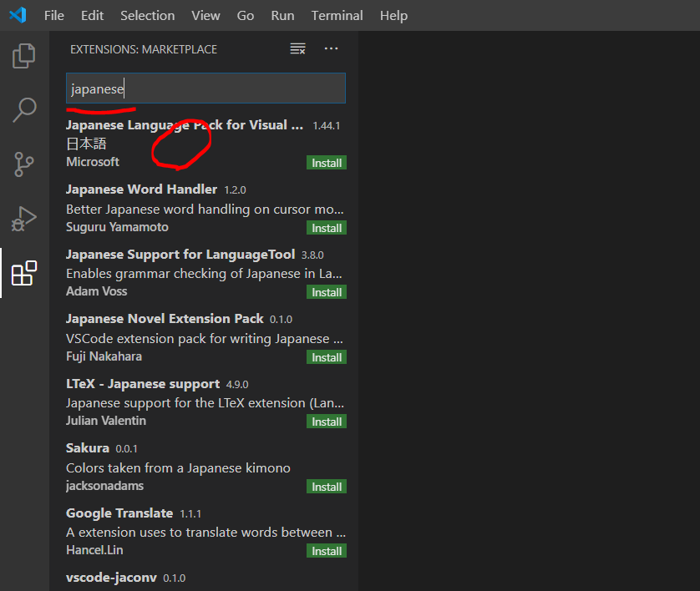Click version number 1.44.1

pyautogui.click(x=327, y=126)
